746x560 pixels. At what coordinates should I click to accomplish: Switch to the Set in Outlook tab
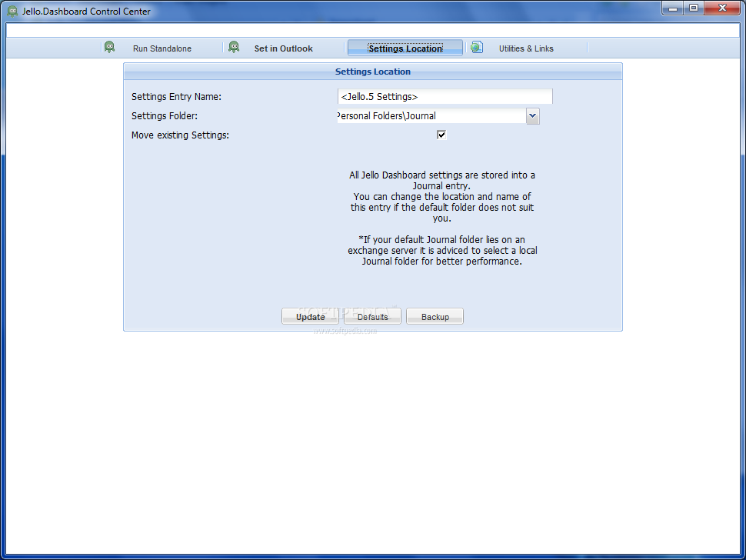pos(284,48)
